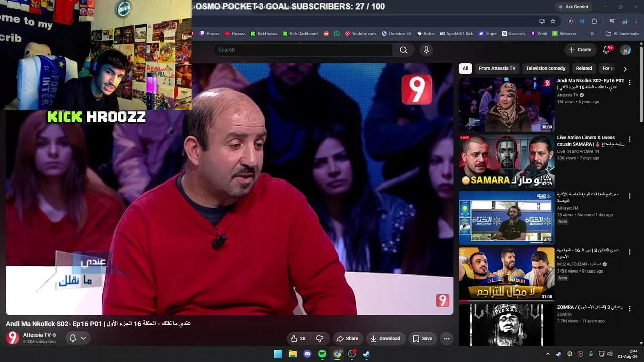Click the blue sound wave extension icon

(582, 21)
